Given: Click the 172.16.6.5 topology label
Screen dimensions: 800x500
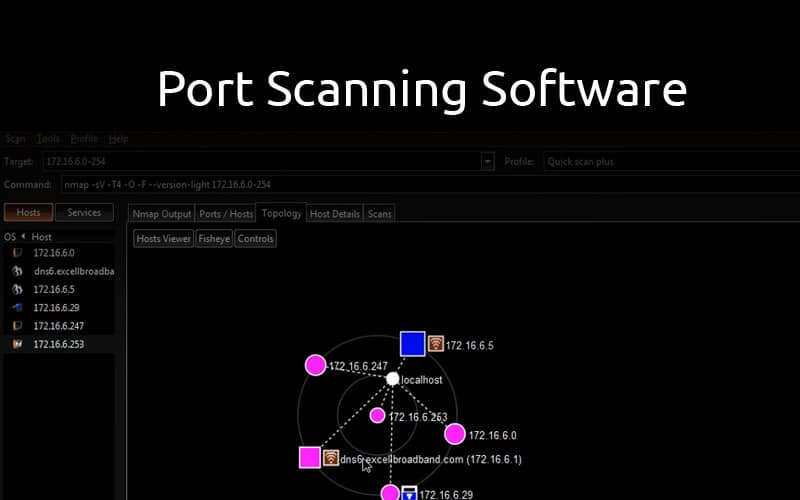Looking at the screenshot, I should coord(469,346).
